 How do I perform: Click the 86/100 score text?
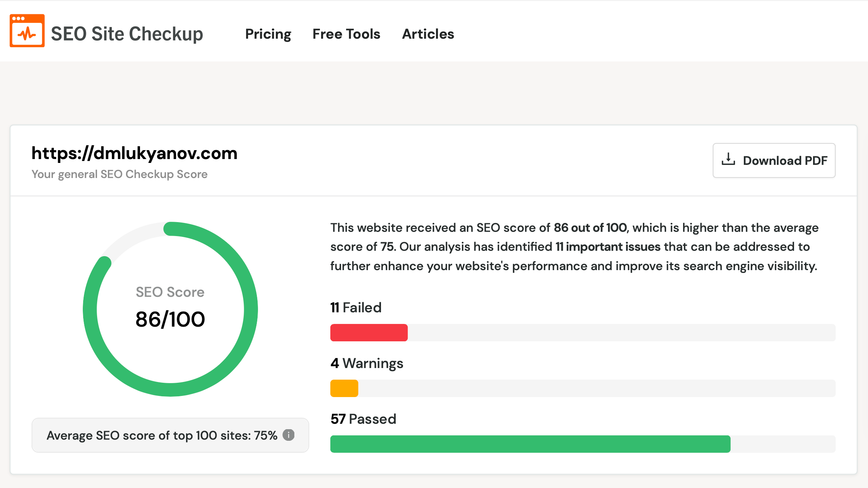170,318
